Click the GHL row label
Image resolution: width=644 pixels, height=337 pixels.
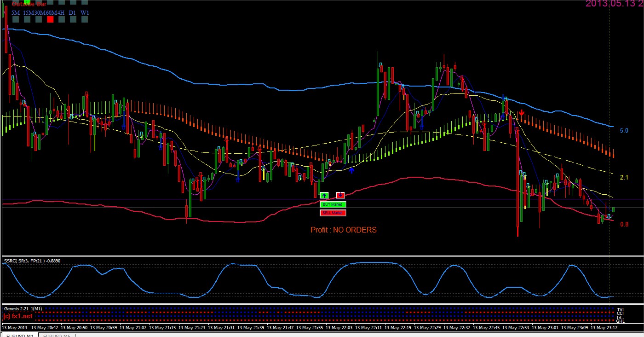[x=620, y=321]
